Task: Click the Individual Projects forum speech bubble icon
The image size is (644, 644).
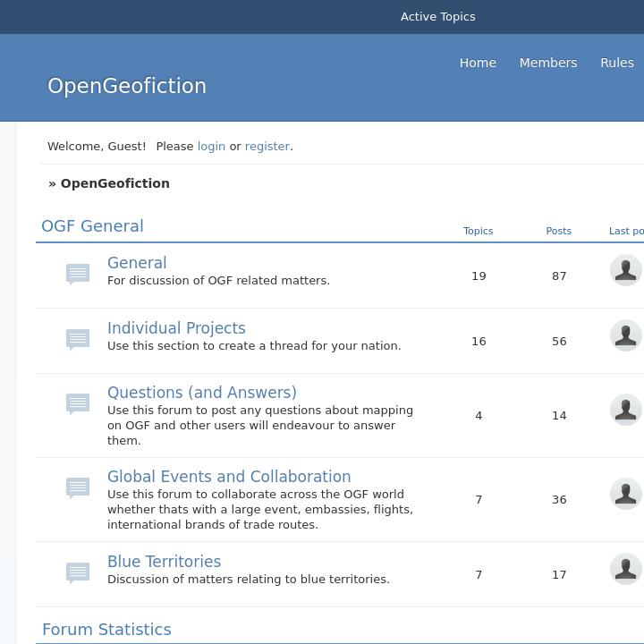Action: [x=78, y=339]
